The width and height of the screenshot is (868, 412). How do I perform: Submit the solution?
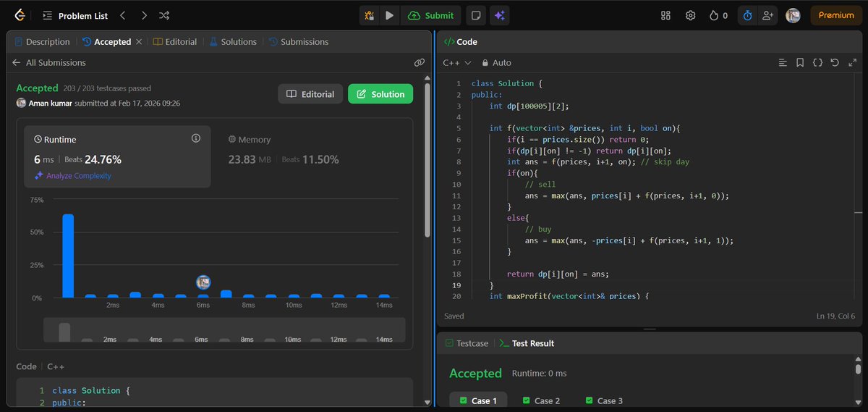[x=431, y=15]
